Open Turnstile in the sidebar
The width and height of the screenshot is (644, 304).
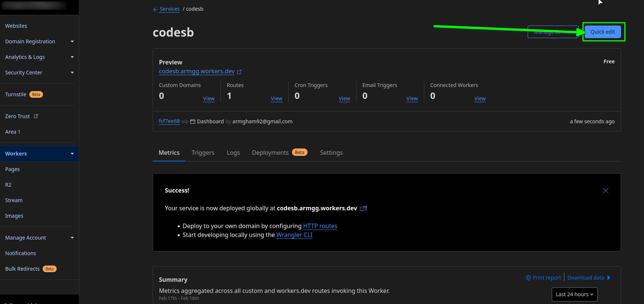point(16,94)
